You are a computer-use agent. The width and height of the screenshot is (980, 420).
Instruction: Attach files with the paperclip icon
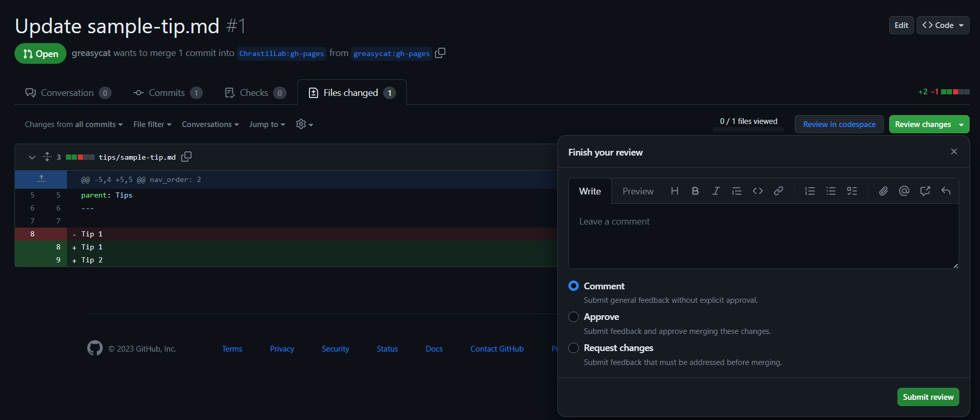click(883, 191)
